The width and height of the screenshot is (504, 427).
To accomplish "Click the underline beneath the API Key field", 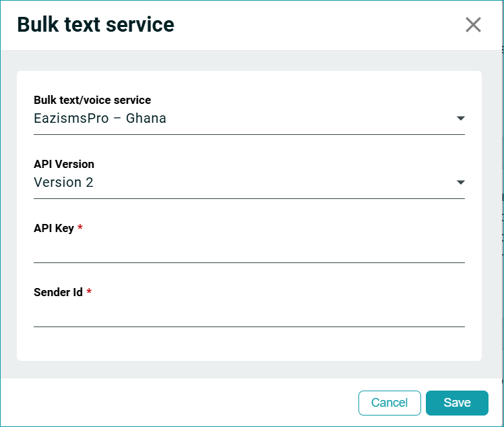I will click(249, 262).
